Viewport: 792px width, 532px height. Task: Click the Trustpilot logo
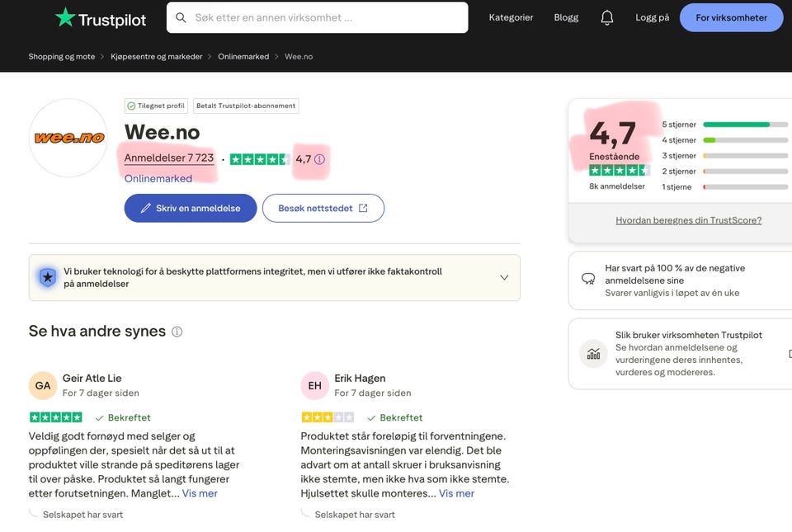[101, 18]
